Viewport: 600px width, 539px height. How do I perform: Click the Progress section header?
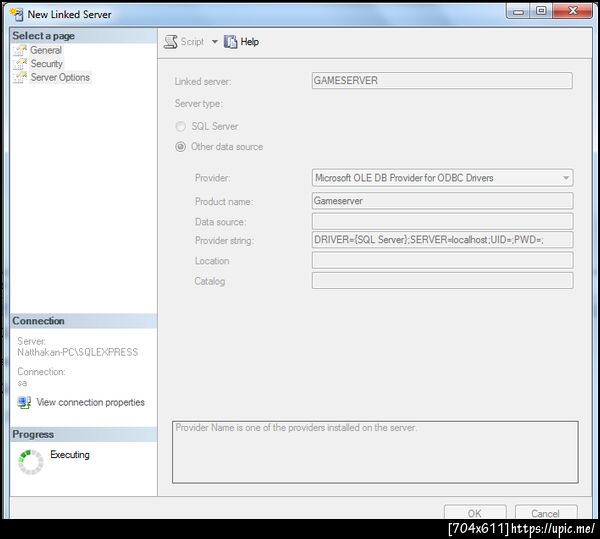click(x=83, y=435)
